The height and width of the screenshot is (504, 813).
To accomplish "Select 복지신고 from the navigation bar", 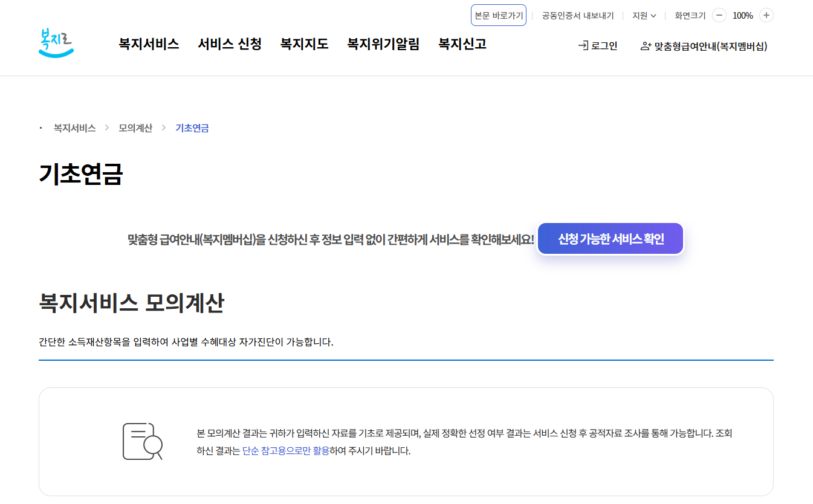I will 462,44.
